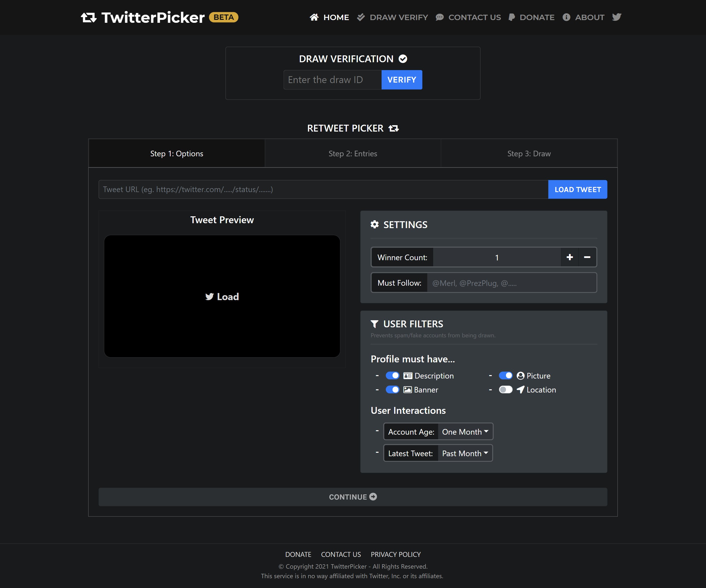The height and width of the screenshot is (588, 706).
Task: Open the footer DONATE link
Action: (x=298, y=554)
